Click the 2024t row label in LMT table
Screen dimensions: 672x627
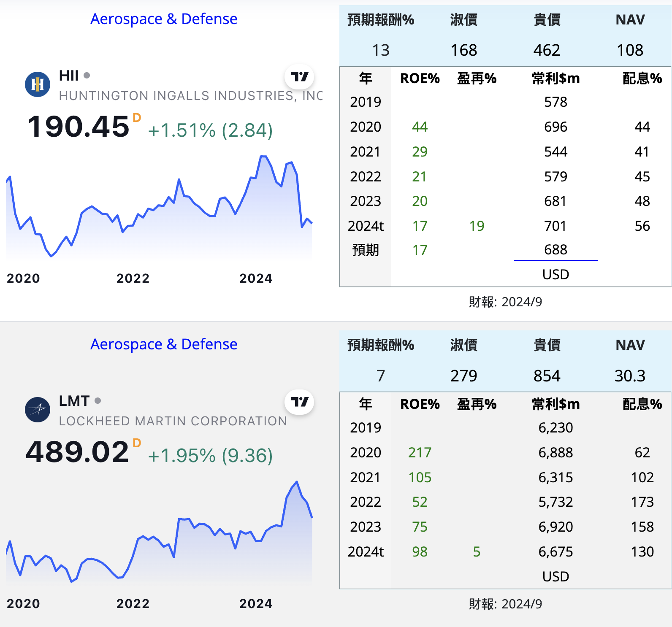point(366,552)
